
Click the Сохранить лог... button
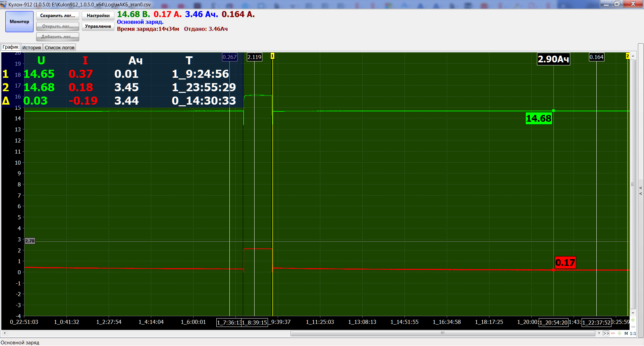pyautogui.click(x=58, y=16)
